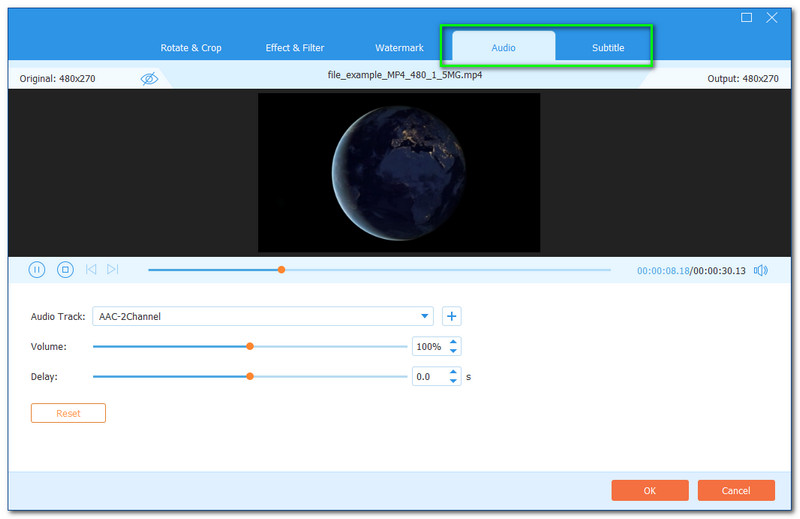Click the Volume slider handle

pyautogui.click(x=250, y=347)
